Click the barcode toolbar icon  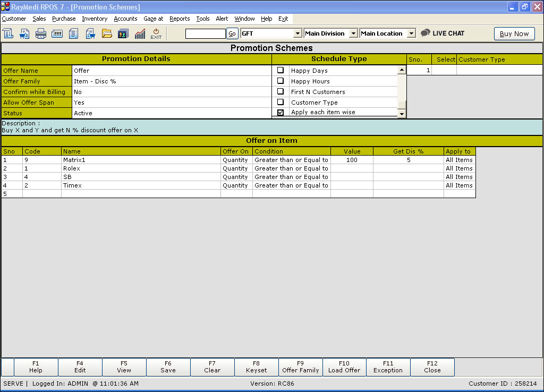pos(57,33)
